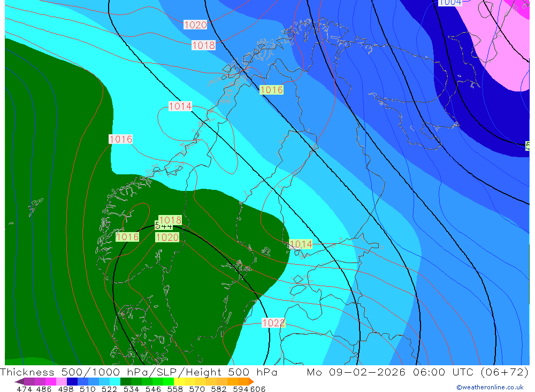Click the cyan legend swatch above 522
This screenshot has height=392, width=535.
click(115, 382)
